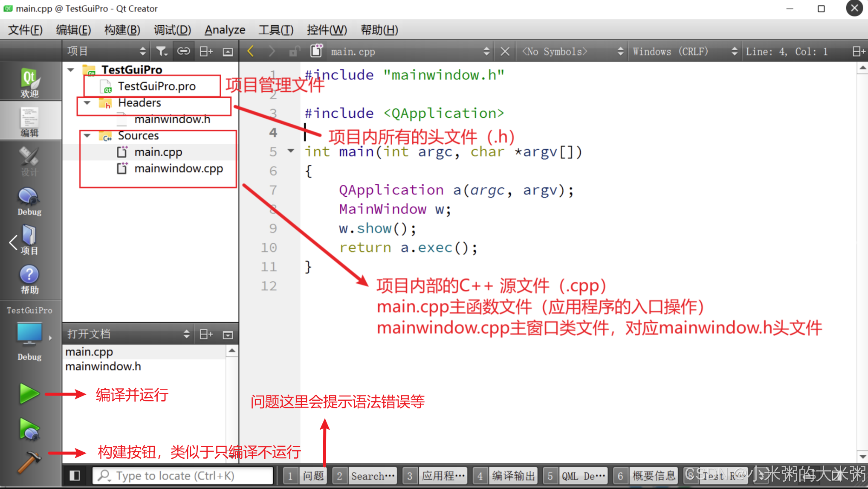Click the green Run button
The width and height of the screenshot is (868, 489).
click(29, 393)
